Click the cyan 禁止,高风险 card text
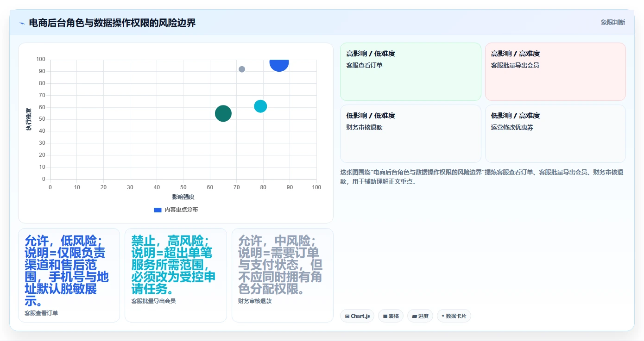 (x=173, y=265)
